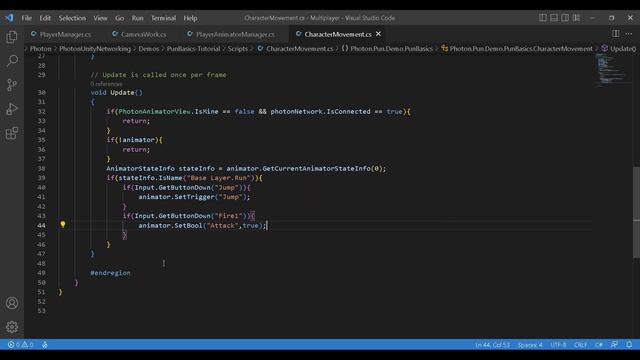640x360 pixels.
Task: Open the notifications bell in status bar
Action: pos(629,345)
